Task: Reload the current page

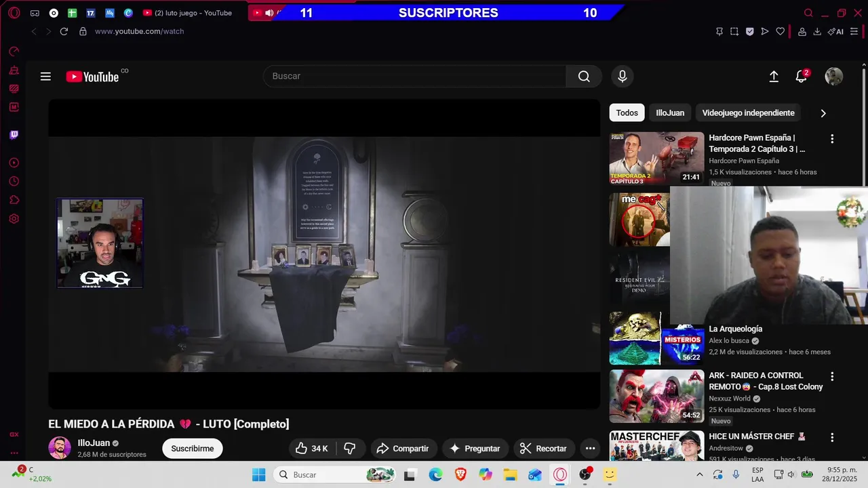Action: (x=64, y=31)
